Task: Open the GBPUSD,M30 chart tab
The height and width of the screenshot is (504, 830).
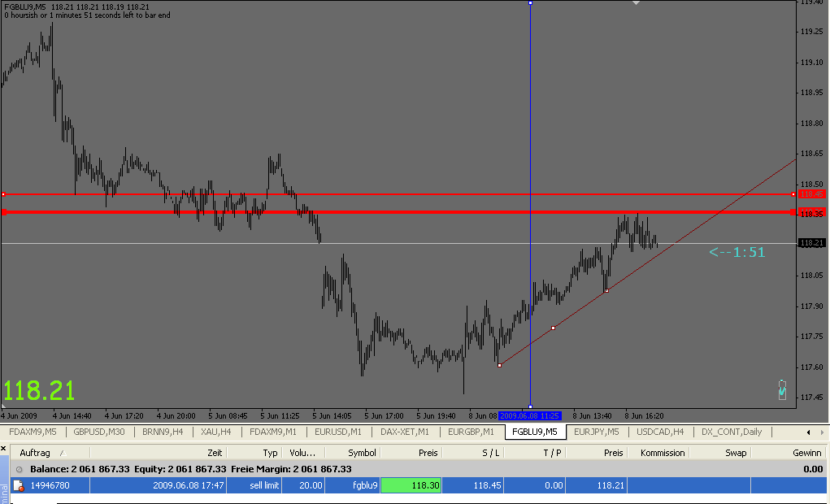Action: tap(99, 432)
